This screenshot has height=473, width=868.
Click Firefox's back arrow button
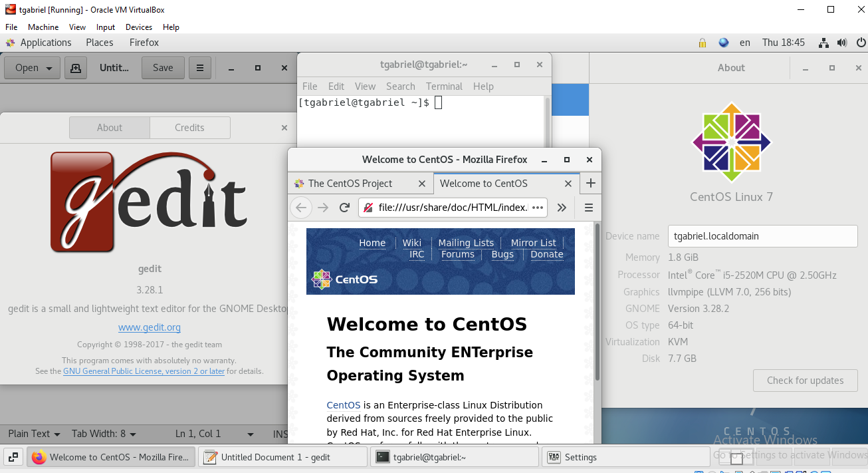301,208
